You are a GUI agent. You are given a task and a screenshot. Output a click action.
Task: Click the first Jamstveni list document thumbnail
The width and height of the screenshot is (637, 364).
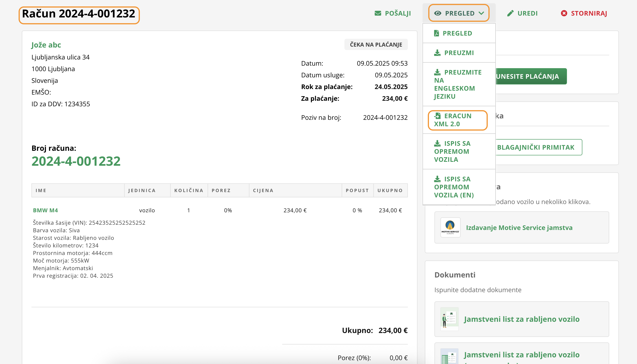pos(449,319)
